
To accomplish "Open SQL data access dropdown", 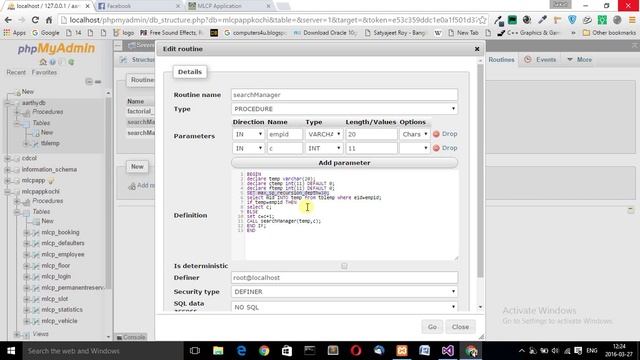I will pyautogui.click(x=344, y=307).
